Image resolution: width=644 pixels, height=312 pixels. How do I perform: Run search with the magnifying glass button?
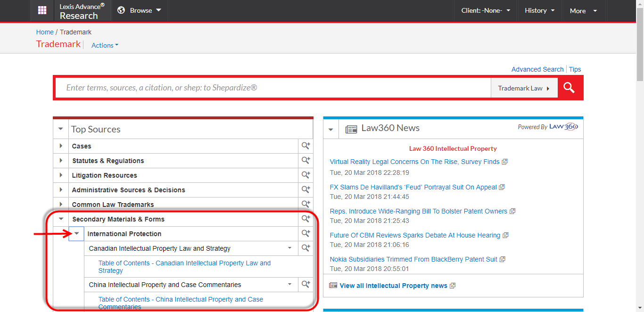pyautogui.click(x=570, y=88)
